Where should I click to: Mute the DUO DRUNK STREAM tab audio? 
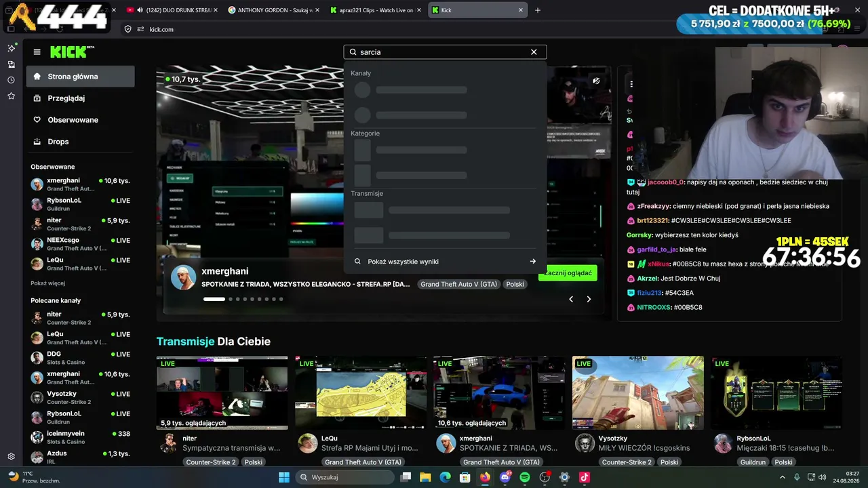[x=140, y=10]
